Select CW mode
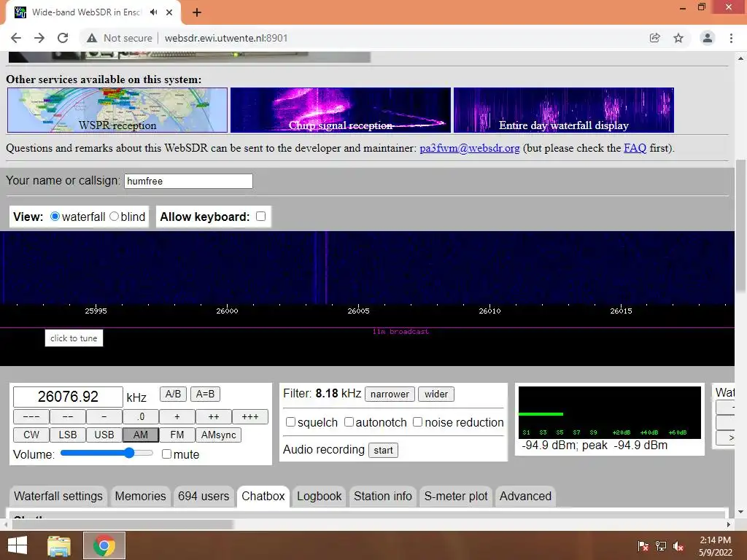The height and width of the screenshot is (560, 747). click(31, 435)
